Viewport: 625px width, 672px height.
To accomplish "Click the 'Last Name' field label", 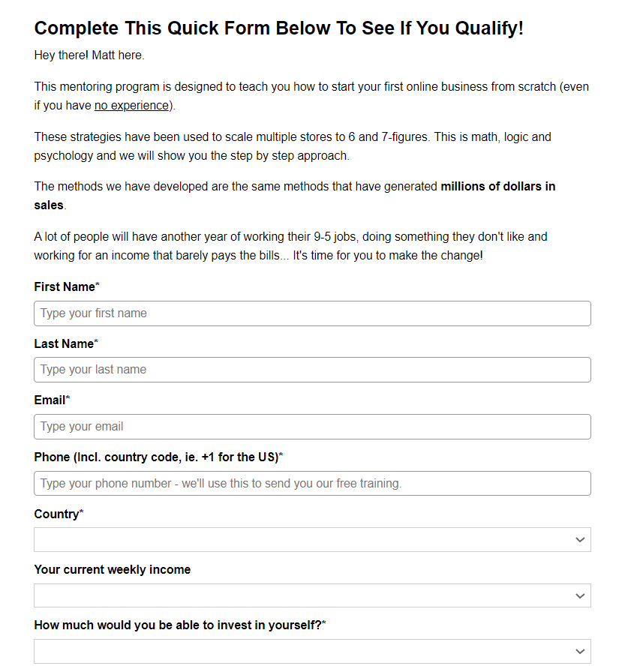I will click(65, 343).
